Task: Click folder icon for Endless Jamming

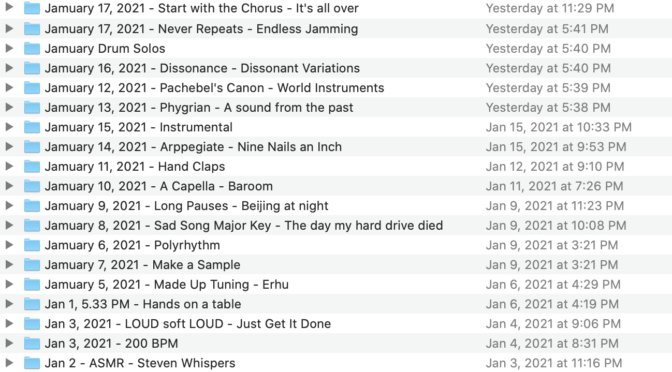Action: (32, 29)
